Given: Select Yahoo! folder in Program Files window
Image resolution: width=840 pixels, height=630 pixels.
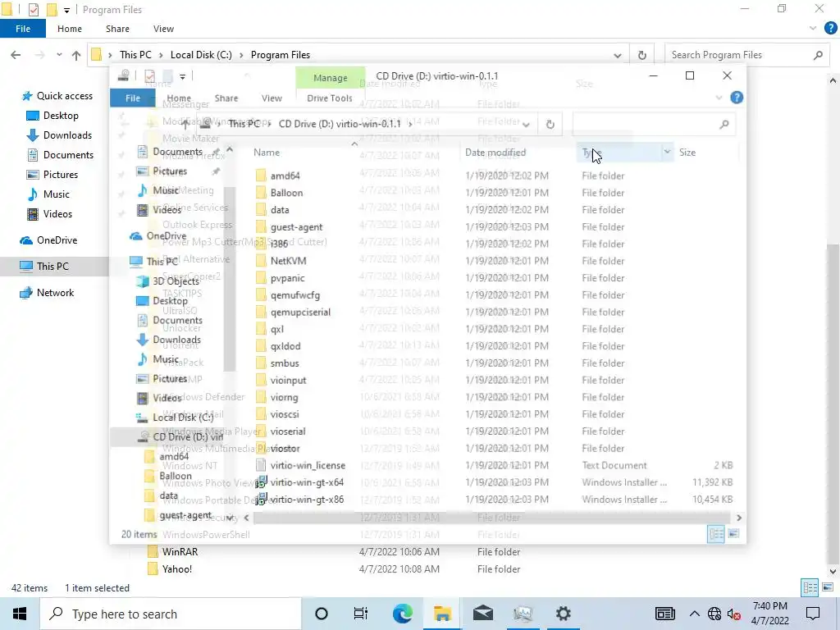Looking at the screenshot, I should click(177, 569).
